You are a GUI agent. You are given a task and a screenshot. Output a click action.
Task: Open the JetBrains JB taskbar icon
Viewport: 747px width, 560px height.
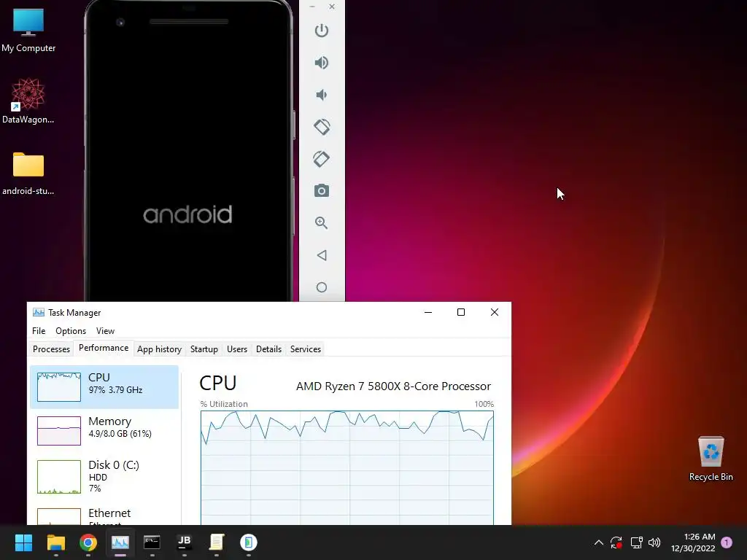[x=185, y=542]
